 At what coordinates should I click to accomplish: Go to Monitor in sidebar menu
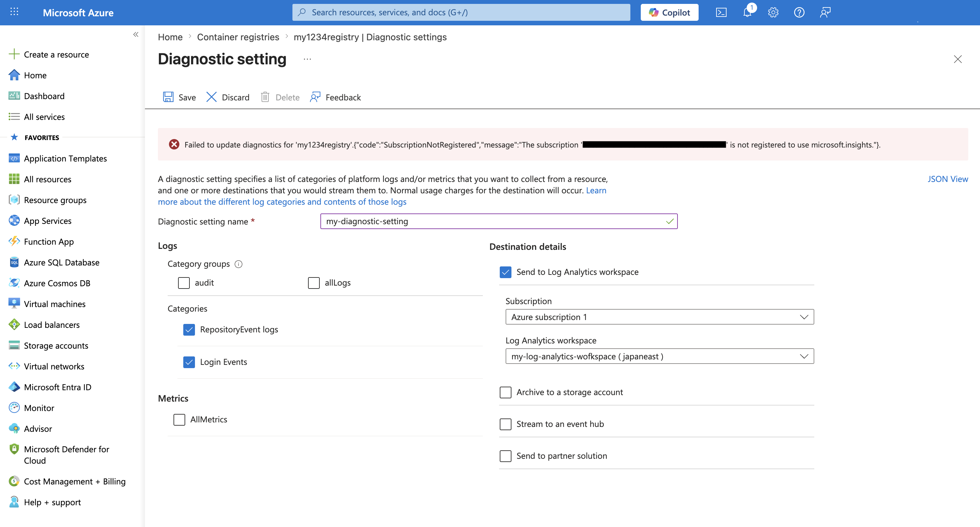click(x=39, y=408)
